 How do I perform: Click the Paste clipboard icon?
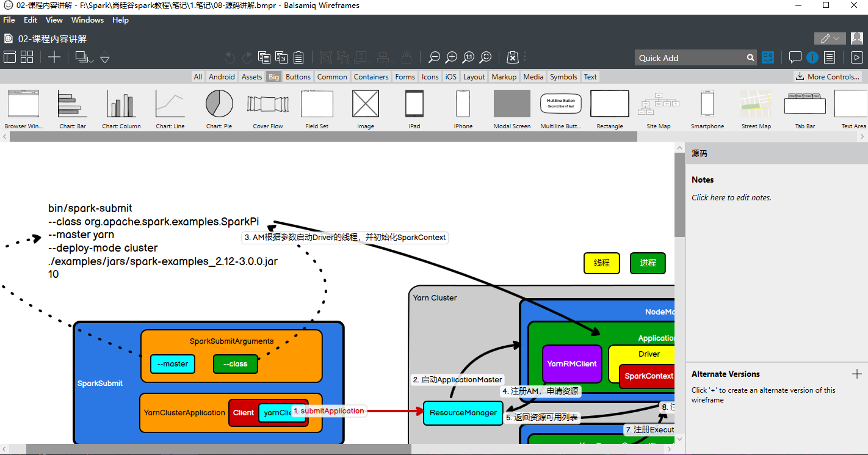pos(298,57)
